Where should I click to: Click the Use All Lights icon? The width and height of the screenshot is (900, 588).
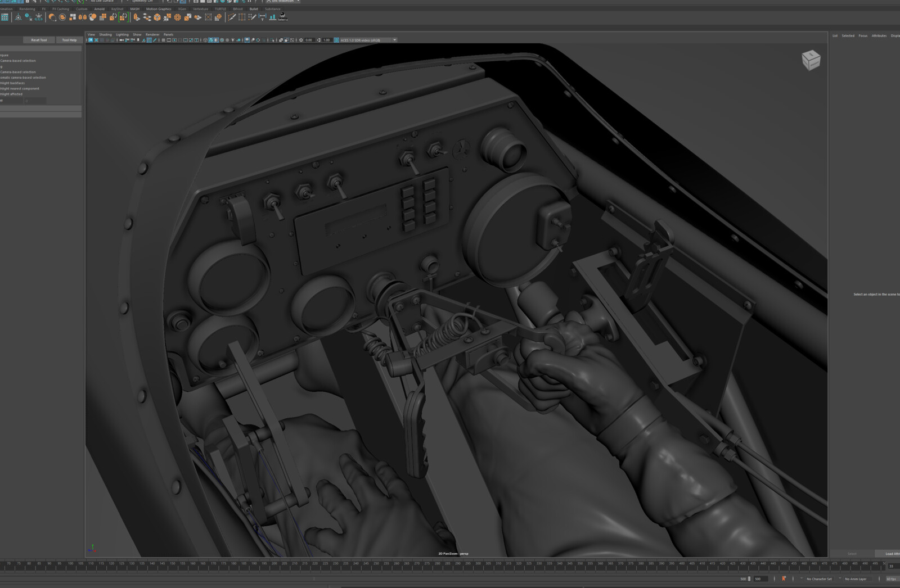[x=233, y=40]
